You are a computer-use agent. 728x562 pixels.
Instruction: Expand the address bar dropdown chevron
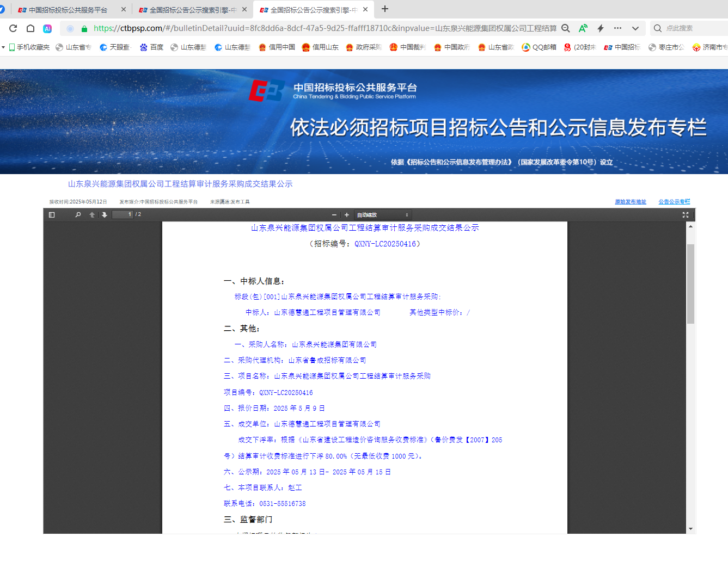tap(635, 28)
